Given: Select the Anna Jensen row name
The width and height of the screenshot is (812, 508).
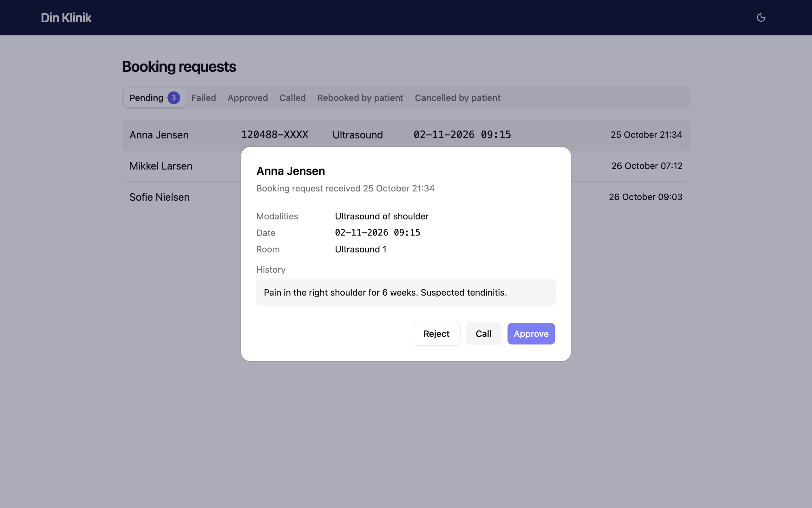Looking at the screenshot, I should pos(159,135).
